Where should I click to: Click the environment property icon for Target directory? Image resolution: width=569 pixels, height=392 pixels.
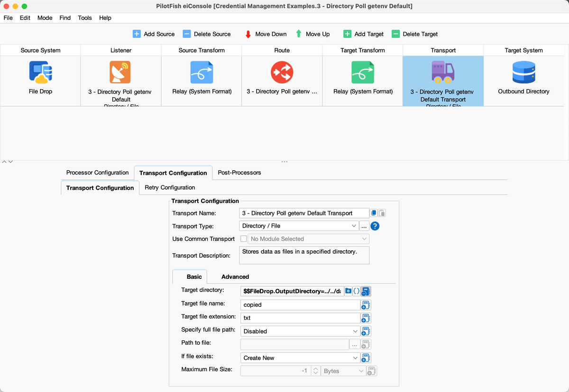tap(366, 291)
